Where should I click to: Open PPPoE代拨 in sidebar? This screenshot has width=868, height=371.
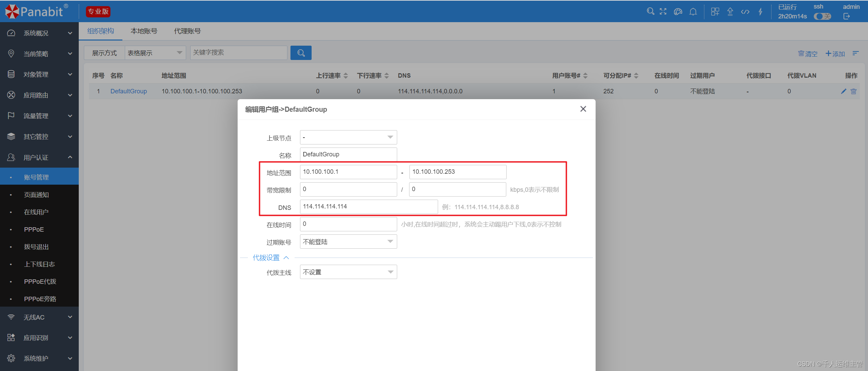[39, 282]
